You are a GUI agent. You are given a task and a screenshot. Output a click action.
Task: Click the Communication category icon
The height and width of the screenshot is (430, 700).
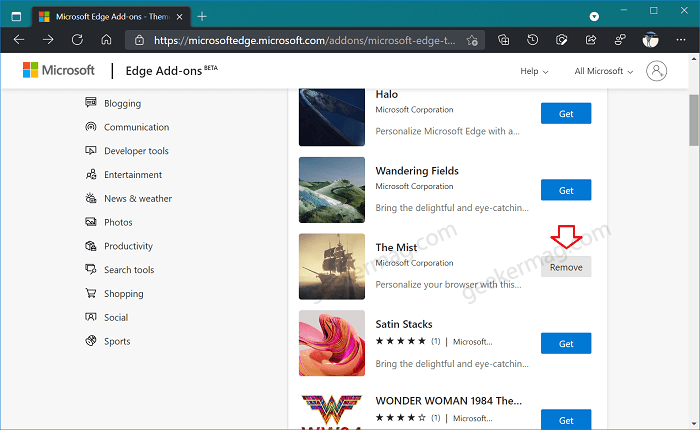tap(91, 127)
